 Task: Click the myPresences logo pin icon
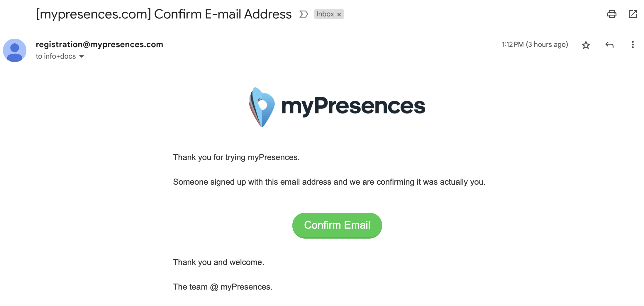(262, 107)
